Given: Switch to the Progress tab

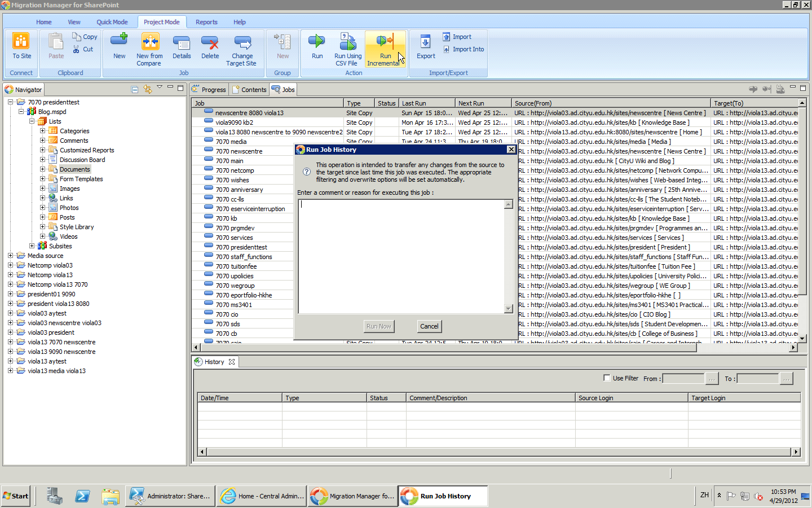Looking at the screenshot, I should click(x=209, y=89).
